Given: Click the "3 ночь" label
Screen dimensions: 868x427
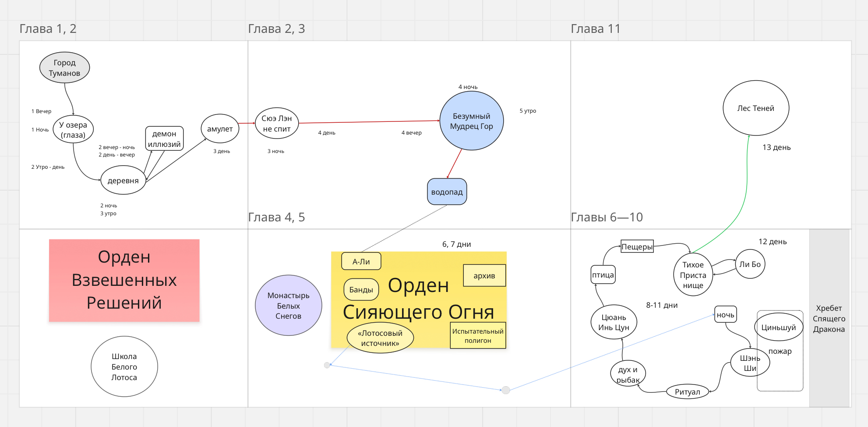Looking at the screenshot, I should pyautogui.click(x=276, y=151).
